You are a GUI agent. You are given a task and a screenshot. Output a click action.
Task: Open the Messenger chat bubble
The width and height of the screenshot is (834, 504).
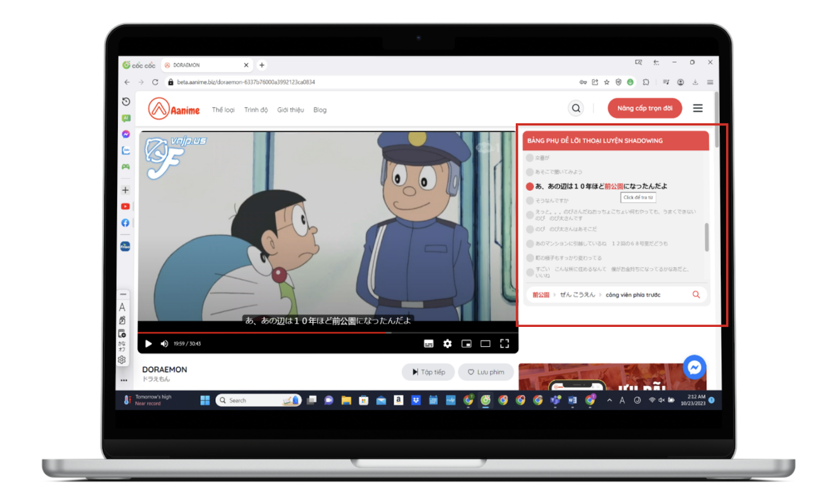click(694, 367)
